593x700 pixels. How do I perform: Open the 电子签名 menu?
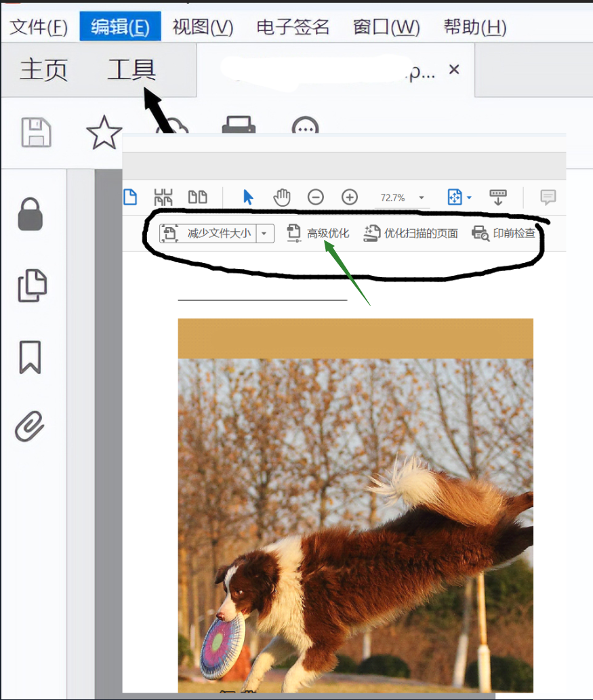tap(293, 27)
